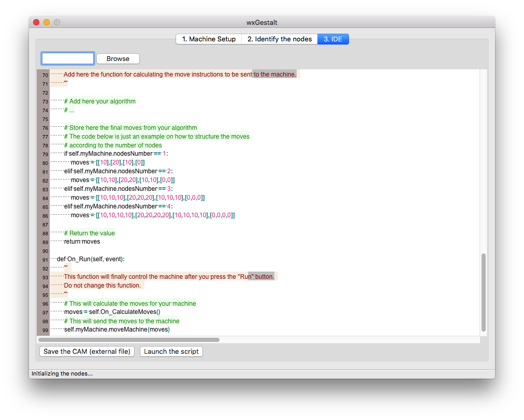
Task: Click '# The code below is just an example' comment
Action: click(157, 136)
